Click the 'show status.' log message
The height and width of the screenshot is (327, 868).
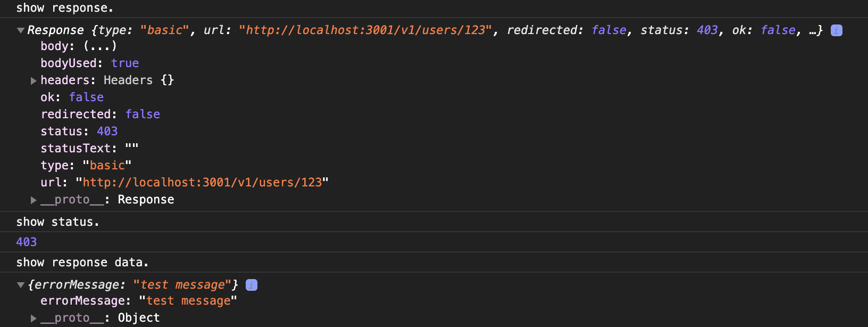pos(57,222)
